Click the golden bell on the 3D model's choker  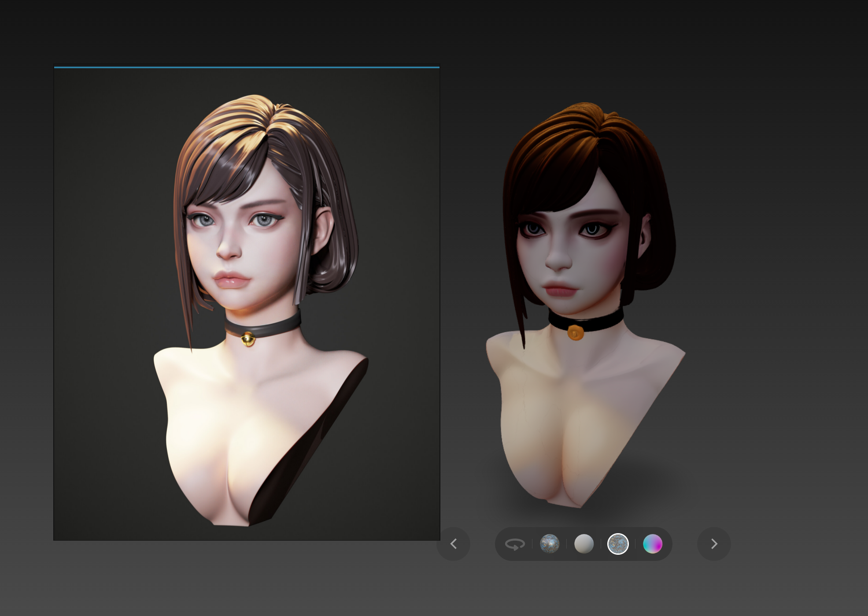[x=575, y=332]
